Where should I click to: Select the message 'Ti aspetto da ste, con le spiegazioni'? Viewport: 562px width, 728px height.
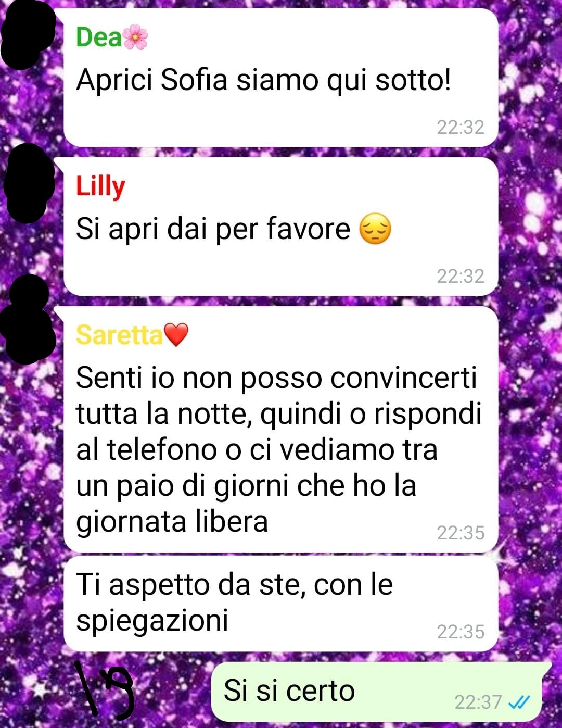(x=280, y=604)
